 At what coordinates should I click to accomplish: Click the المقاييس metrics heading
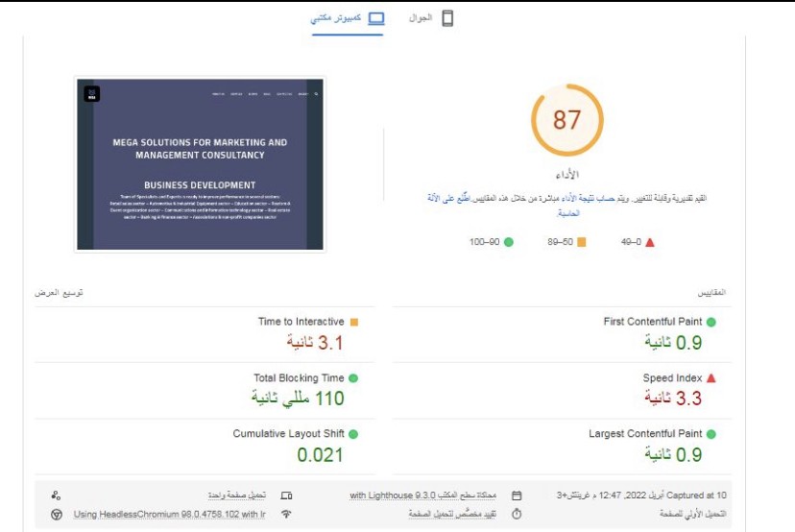coord(711,293)
